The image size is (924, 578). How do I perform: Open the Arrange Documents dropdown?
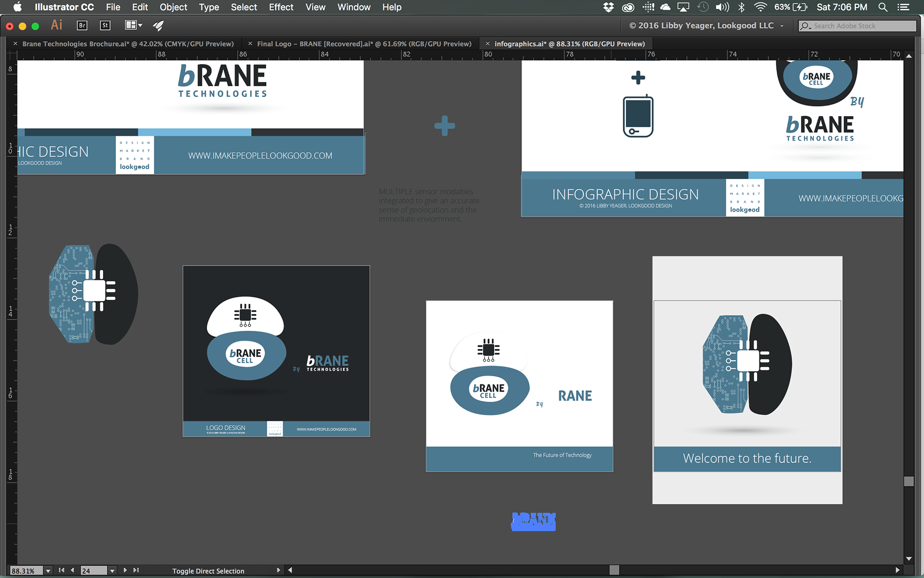tap(133, 25)
